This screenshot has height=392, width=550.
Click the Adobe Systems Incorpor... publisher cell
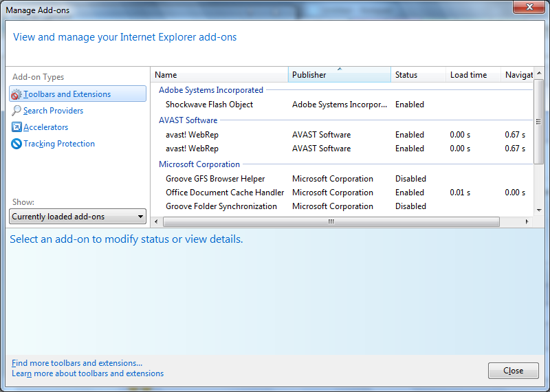[340, 105]
